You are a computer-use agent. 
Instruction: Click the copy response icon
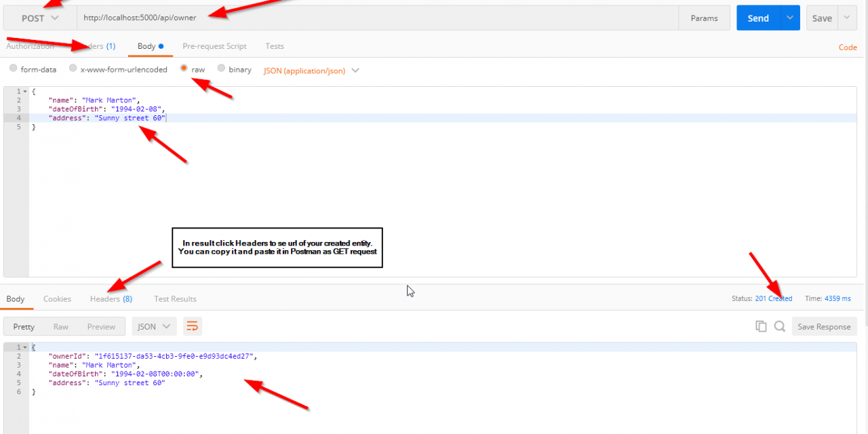click(761, 326)
